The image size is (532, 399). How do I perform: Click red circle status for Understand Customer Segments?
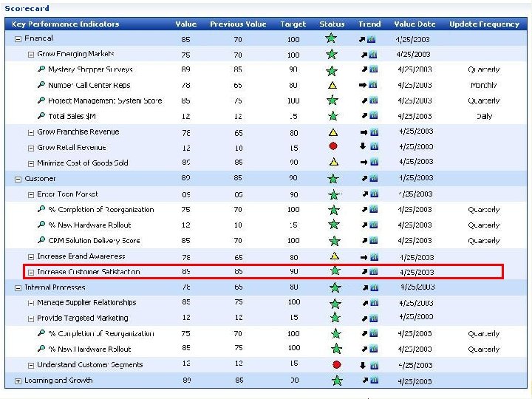[337, 365]
